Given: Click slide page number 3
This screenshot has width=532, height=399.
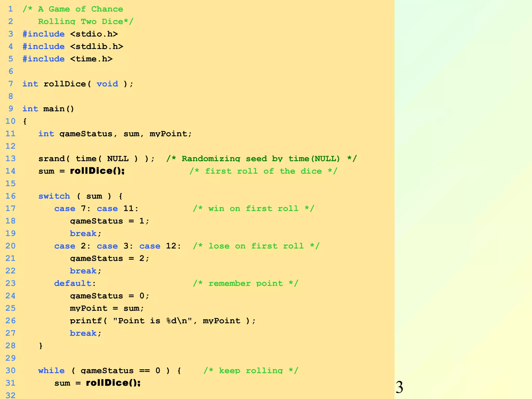Looking at the screenshot, I should 400,387.
